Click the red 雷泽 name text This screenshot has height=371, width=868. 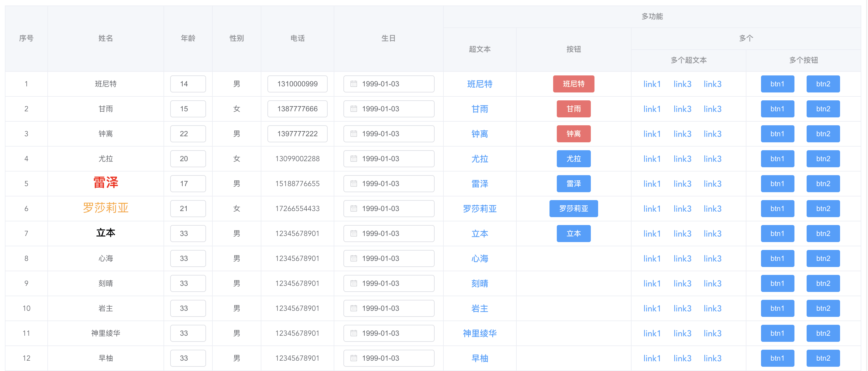(x=105, y=182)
